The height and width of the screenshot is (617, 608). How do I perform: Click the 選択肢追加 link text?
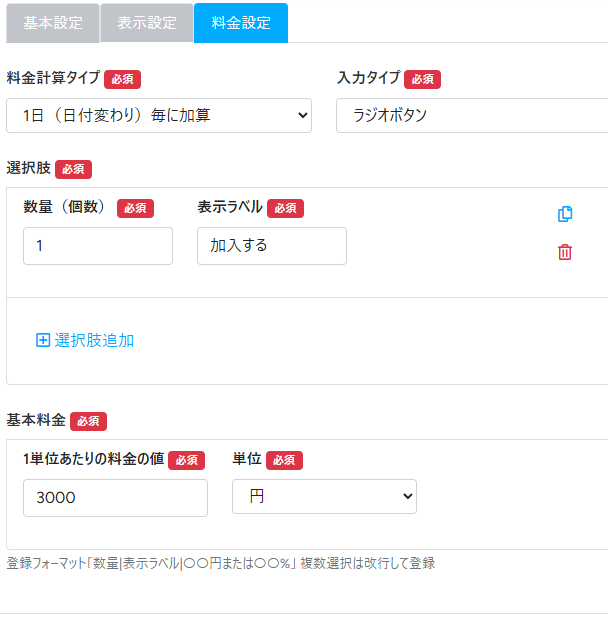pyautogui.click(x=94, y=340)
